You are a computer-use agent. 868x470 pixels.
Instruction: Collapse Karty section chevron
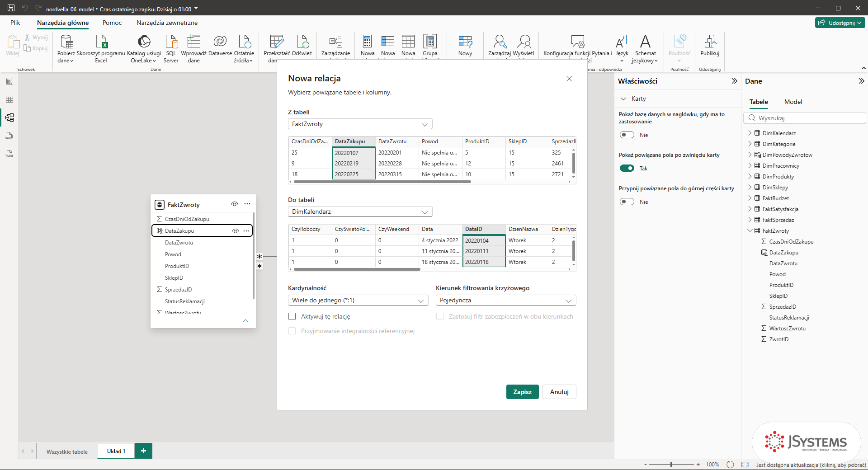pyautogui.click(x=623, y=99)
